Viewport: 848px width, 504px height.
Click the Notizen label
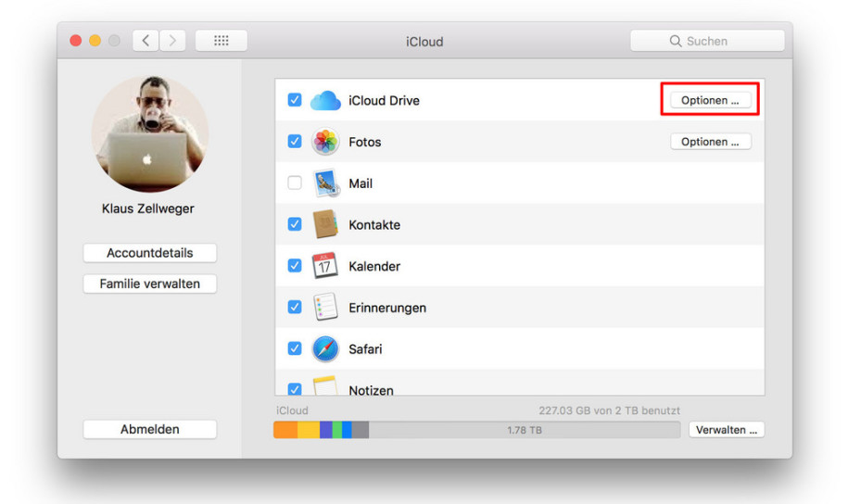[x=371, y=390]
